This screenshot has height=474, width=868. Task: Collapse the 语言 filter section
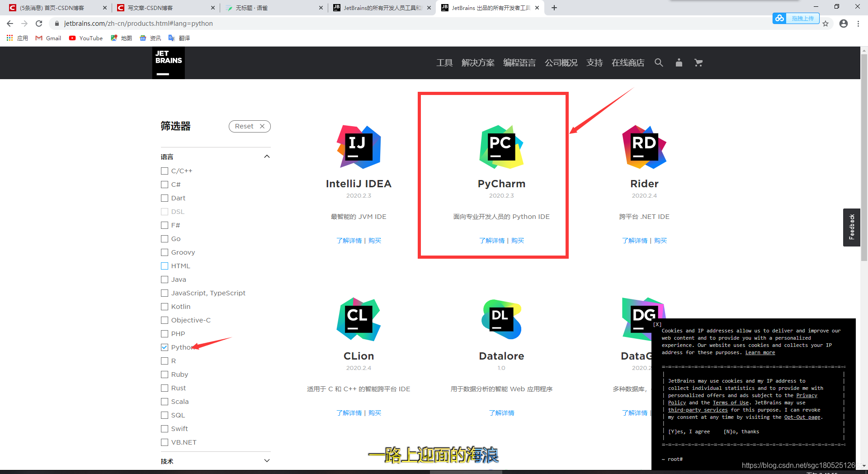267,156
